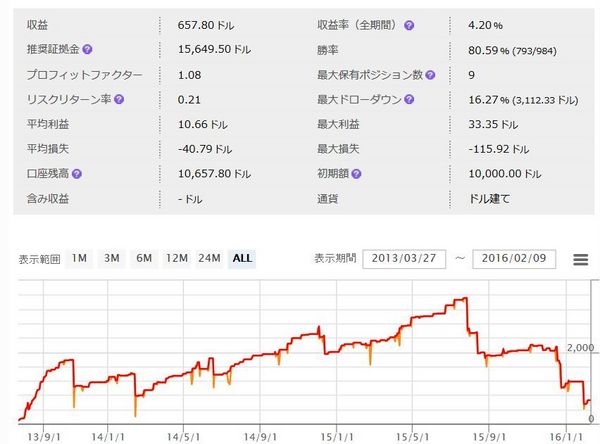Open help icon beside 最大ドローダウン
The width and height of the screenshot is (600, 444).
pyautogui.click(x=409, y=100)
